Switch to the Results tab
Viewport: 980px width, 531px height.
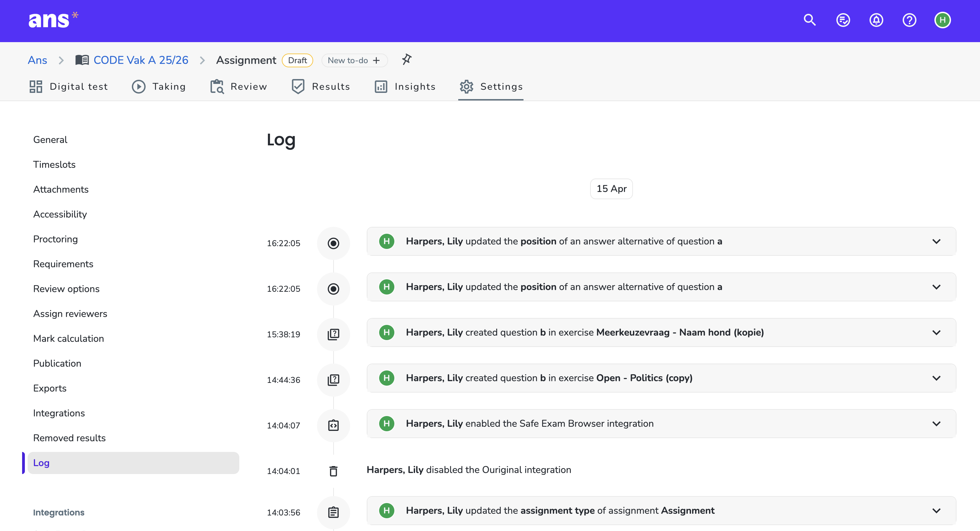pyautogui.click(x=321, y=87)
